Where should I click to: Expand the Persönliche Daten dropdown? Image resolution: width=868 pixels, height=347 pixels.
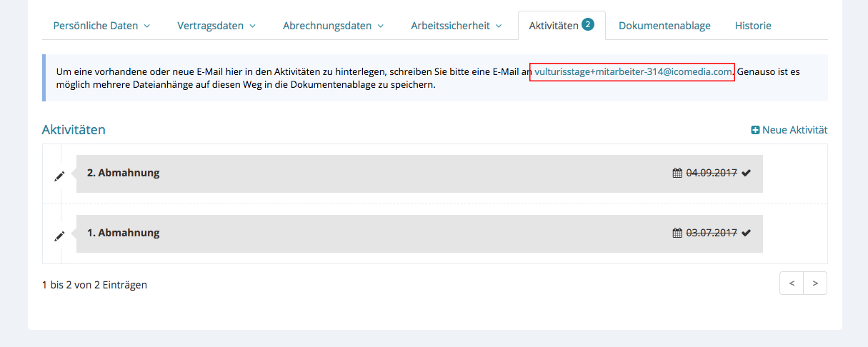[x=101, y=26]
